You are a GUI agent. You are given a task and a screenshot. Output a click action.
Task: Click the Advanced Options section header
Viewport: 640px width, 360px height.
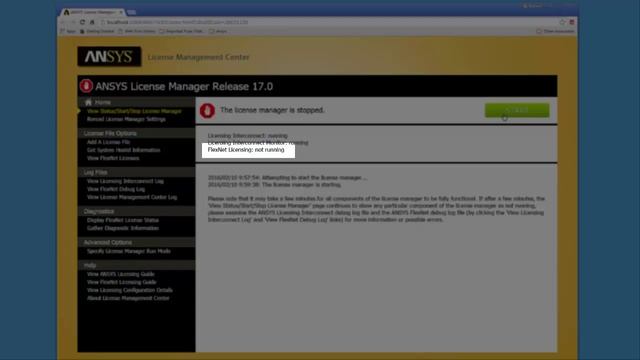(107, 242)
